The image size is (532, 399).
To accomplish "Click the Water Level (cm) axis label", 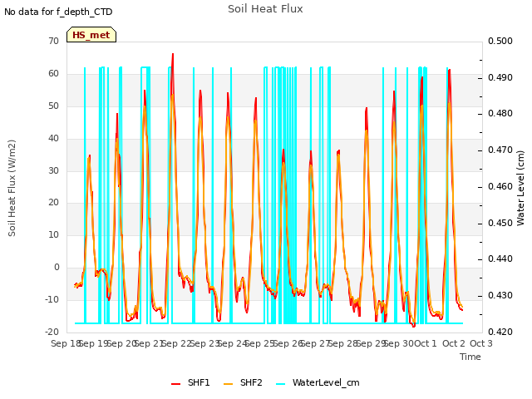I will click(x=520, y=188).
